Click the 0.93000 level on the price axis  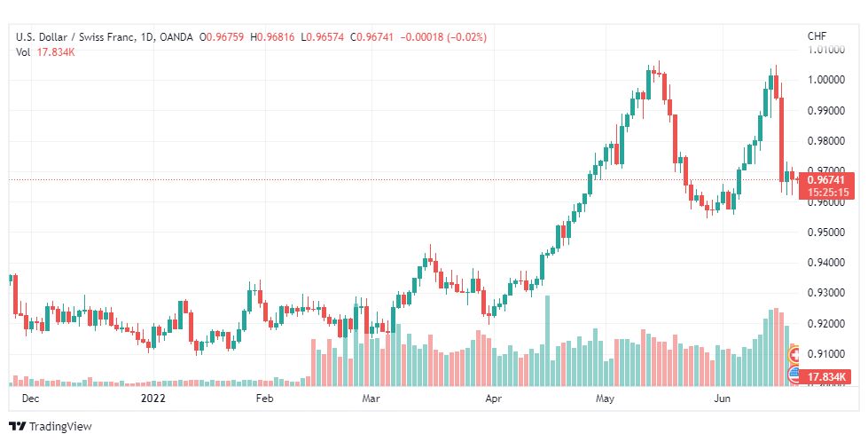(826, 293)
